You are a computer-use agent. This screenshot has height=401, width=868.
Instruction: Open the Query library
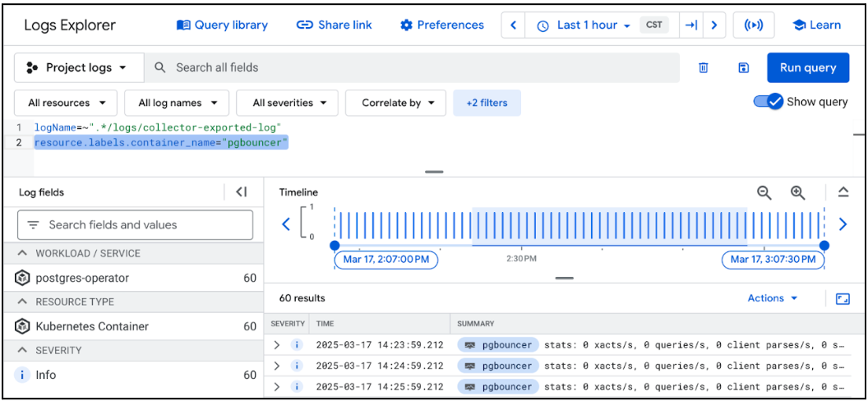222,25
